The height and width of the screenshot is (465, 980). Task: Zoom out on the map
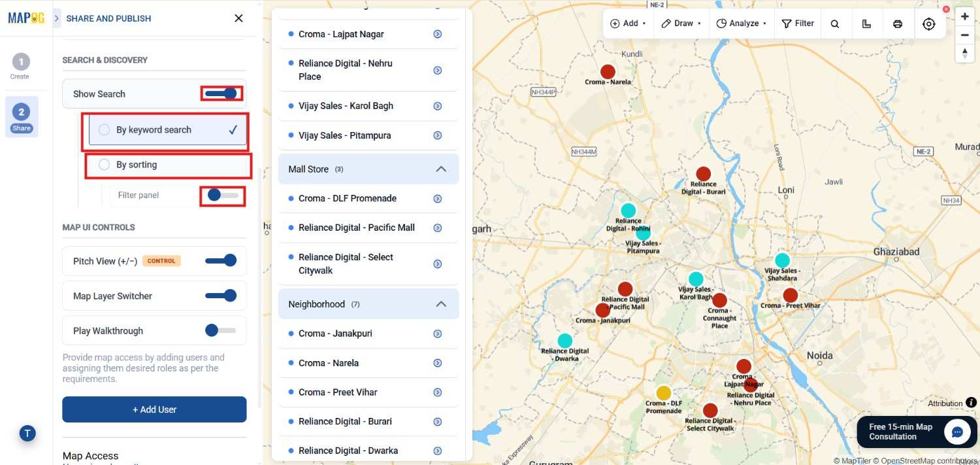pyautogui.click(x=965, y=35)
